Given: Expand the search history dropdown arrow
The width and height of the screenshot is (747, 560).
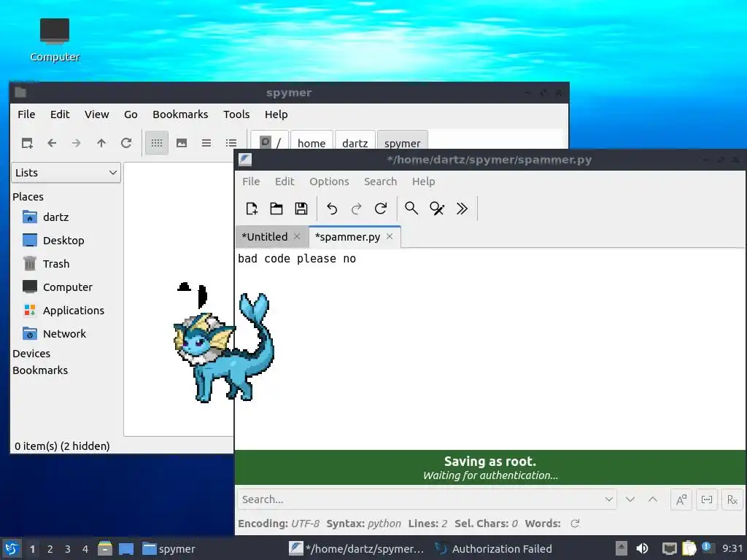Looking at the screenshot, I should [609, 499].
